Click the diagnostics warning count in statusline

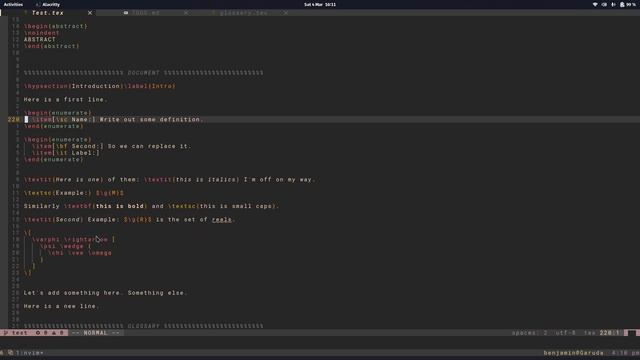58,333
